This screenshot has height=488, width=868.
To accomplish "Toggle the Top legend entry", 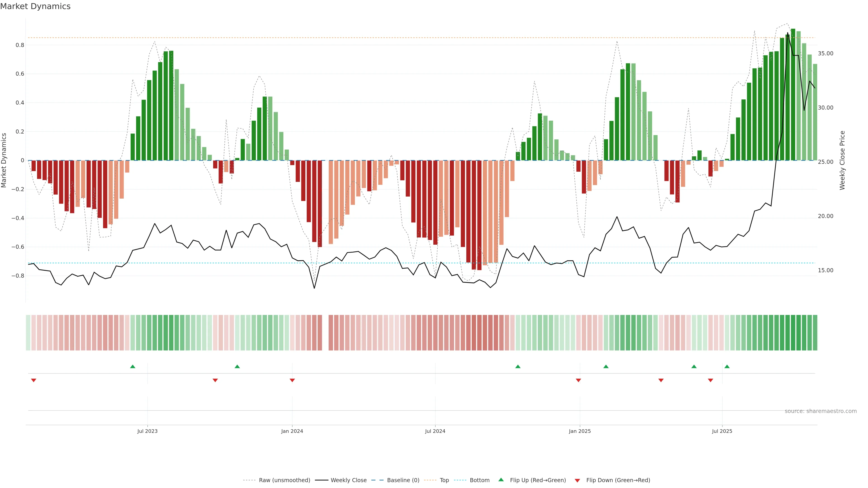I will click(444, 480).
